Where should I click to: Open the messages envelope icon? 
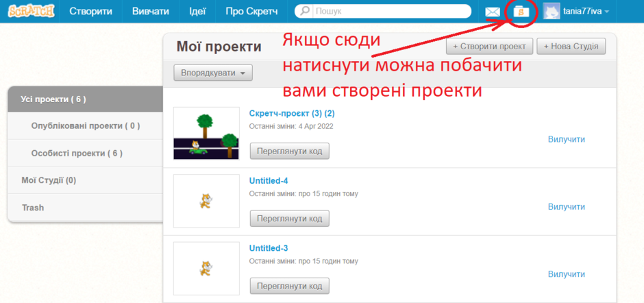[x=493, y=12]
